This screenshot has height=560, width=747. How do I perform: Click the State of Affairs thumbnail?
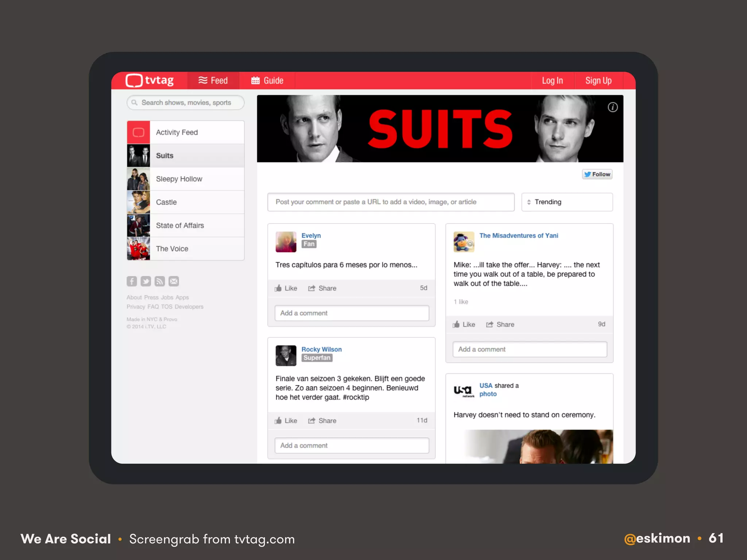(139, 226)
